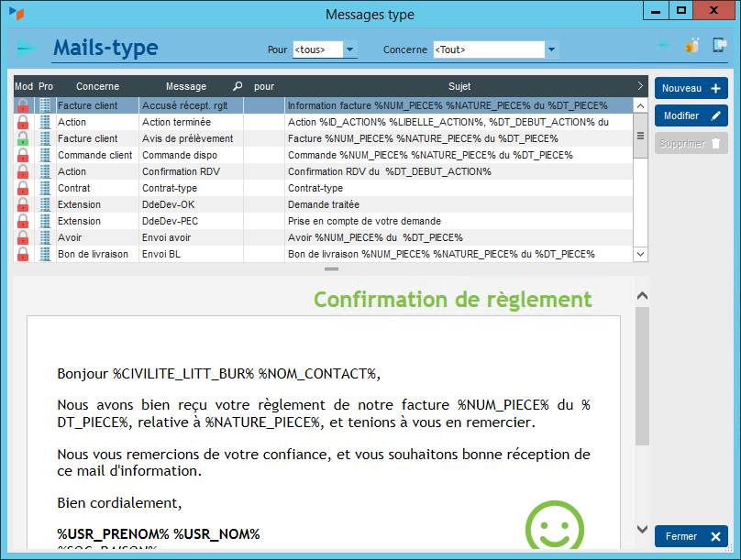Click the search magnifier in Message column header
Viewport: 741px width, 560px height.
[238, 87]
